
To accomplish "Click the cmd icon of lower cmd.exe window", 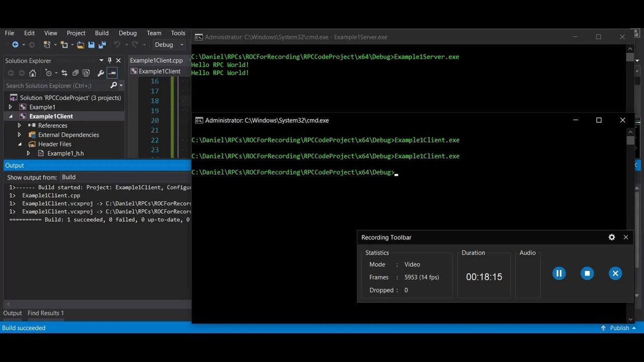I will click(x=199, y=120).
